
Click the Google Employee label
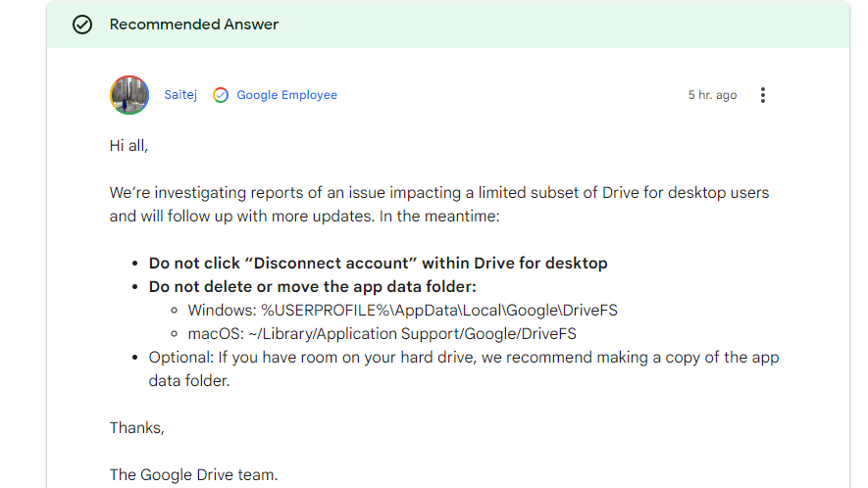pyautogui.click(x=286, y=95)
